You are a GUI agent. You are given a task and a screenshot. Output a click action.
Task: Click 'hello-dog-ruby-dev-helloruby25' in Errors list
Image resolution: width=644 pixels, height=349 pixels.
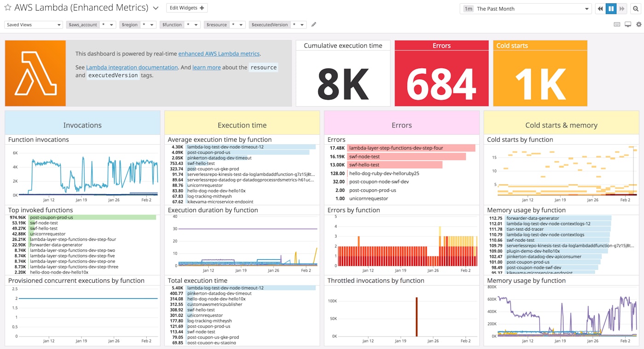pos(384,174)
